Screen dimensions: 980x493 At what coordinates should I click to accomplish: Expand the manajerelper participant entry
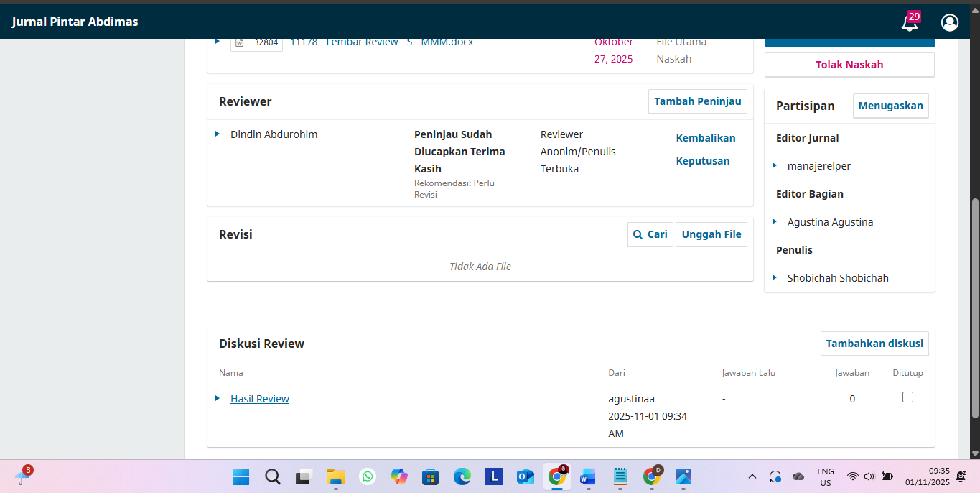775,165
